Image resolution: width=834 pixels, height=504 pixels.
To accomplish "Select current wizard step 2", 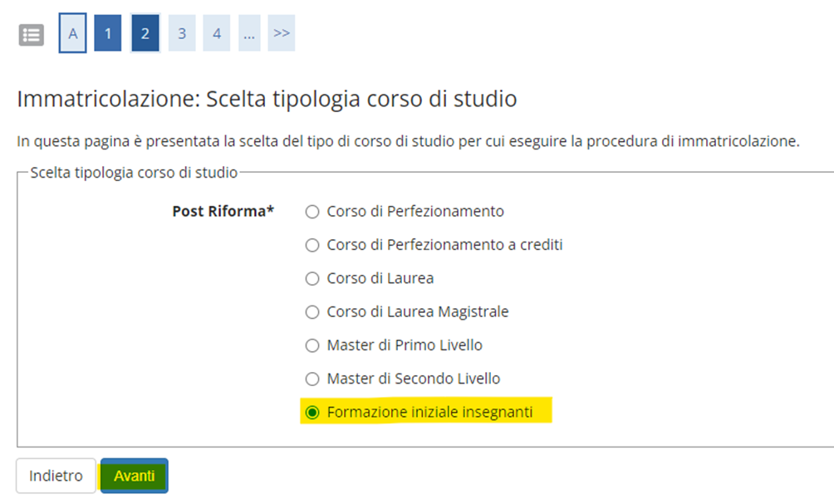I will [x=145, y=33].
